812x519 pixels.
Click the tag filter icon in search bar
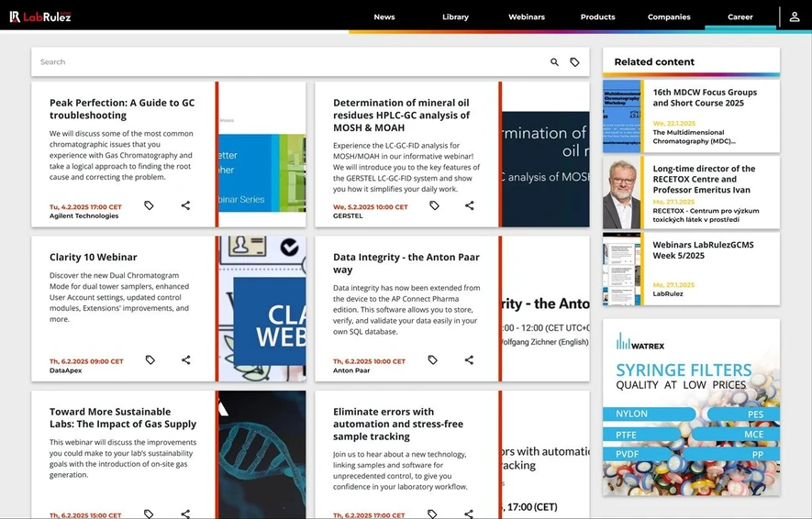pos(574,62)
